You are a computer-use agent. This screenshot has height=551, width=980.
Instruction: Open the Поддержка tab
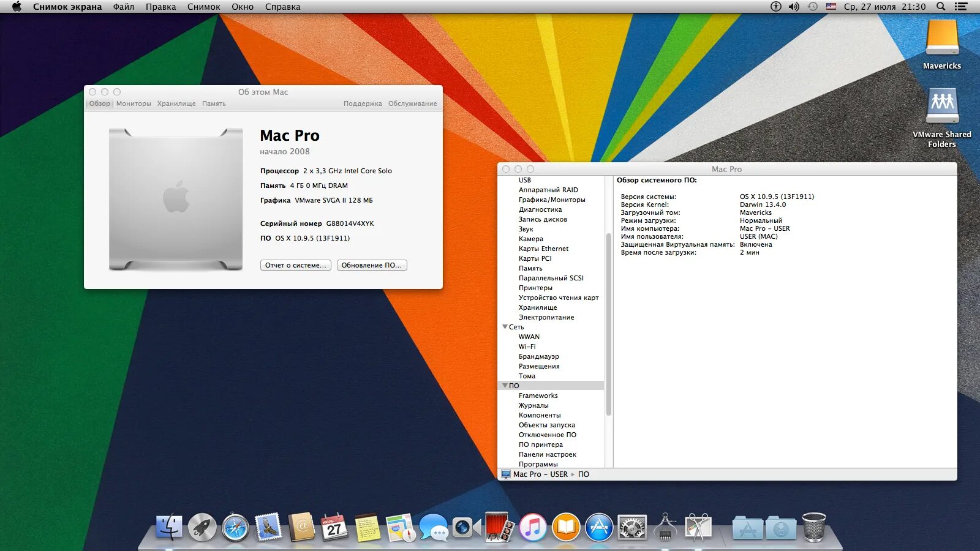363,103
